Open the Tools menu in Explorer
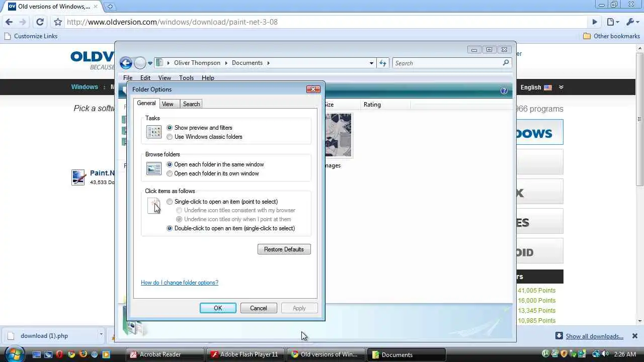 pos(186,78)
